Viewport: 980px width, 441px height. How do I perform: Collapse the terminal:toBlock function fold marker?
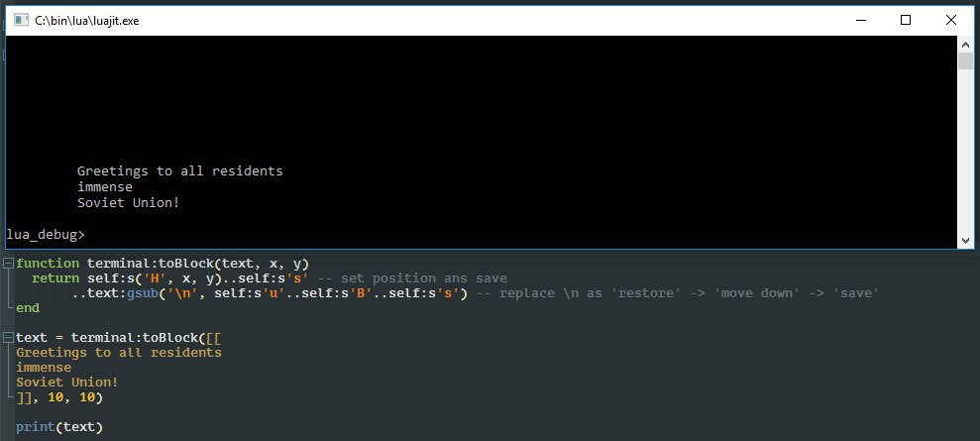[8, 264]
